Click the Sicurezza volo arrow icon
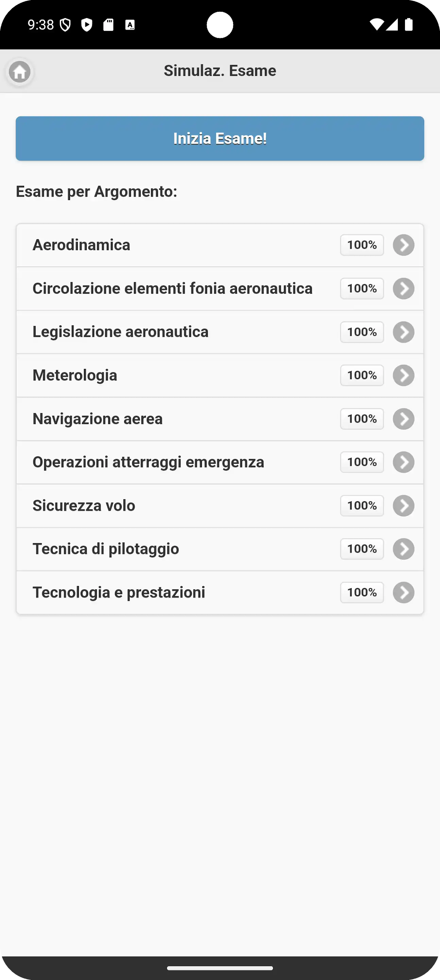The height and width of the screenshot is (980, 440). (404, 506)
